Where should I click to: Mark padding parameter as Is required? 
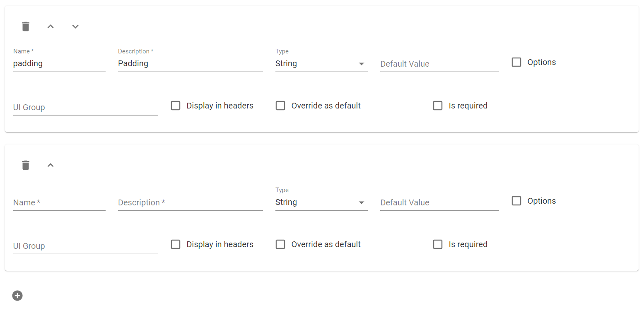(x=438, y=106)
